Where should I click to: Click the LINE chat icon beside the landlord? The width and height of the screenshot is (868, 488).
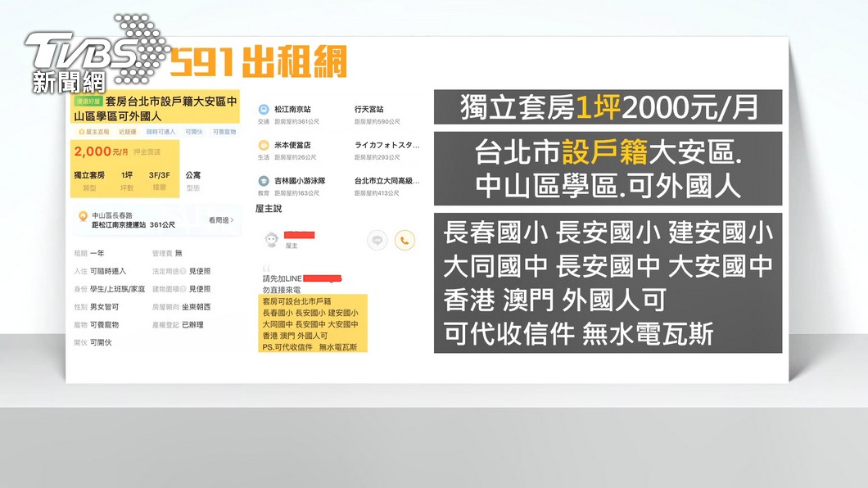[377, 240]
